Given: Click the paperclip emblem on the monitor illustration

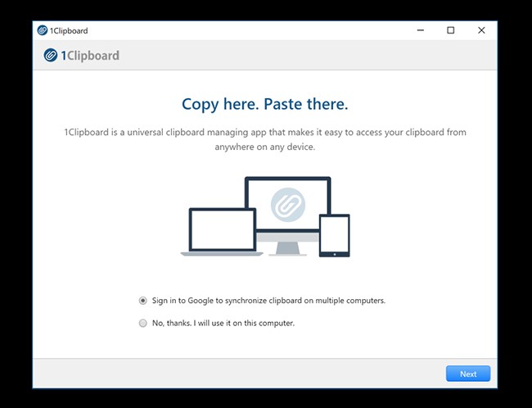Looking at the screenshot, I should (x=288, y=205).
